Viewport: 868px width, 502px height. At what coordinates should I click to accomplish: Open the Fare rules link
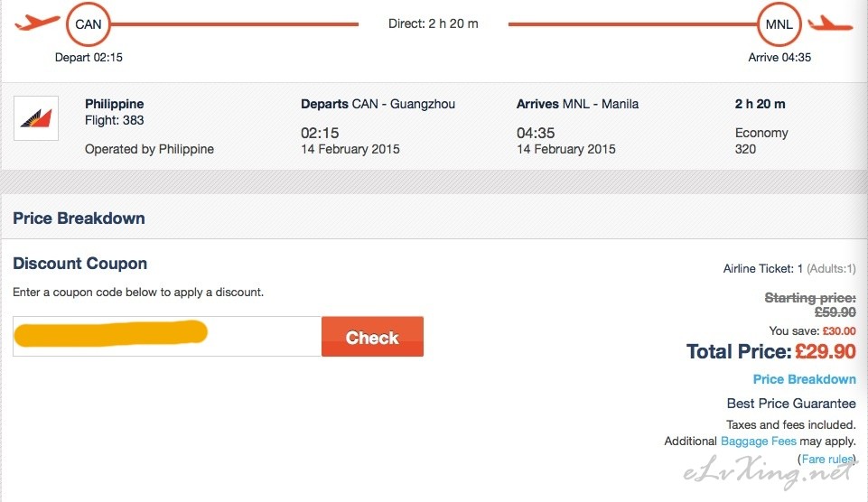[x=826, y=460]
